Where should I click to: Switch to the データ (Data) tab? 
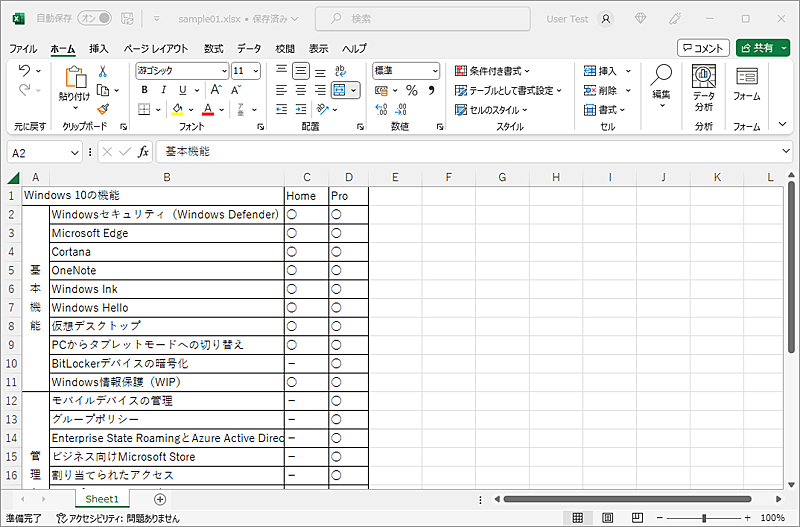click(x=249, y=48)
